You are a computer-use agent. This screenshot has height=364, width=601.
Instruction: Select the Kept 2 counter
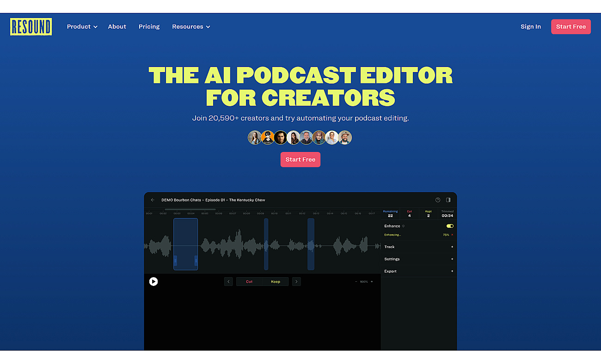(428, 213)
